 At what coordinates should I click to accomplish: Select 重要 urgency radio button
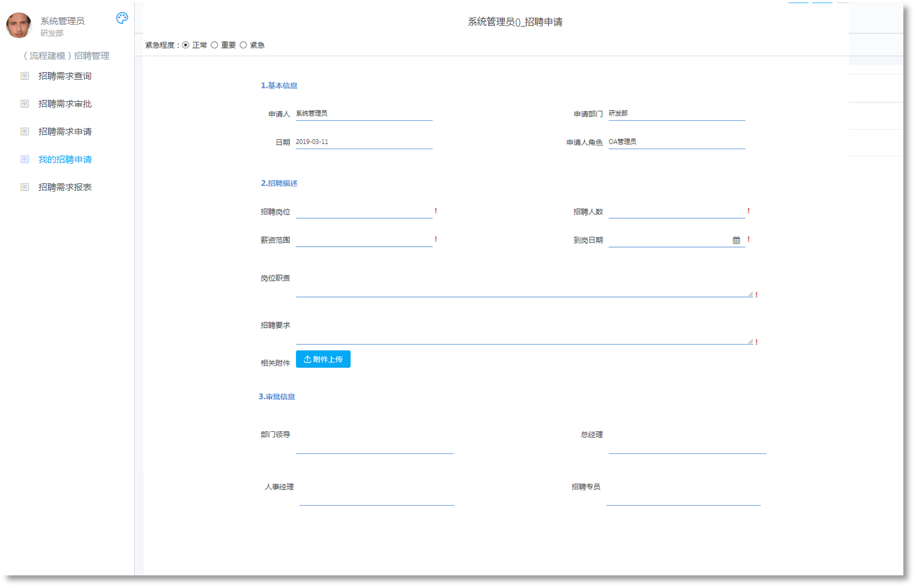click(x=214, y=45)
